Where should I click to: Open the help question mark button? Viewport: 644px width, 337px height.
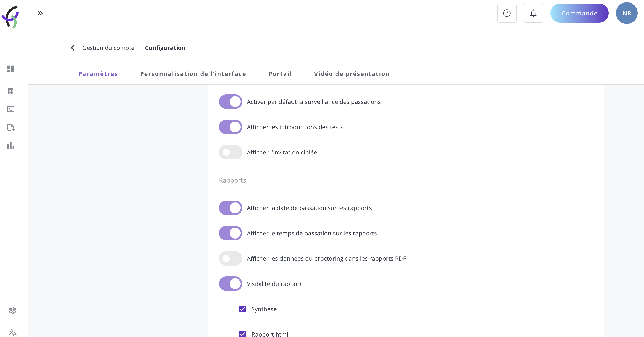click(x=507, y=13)
